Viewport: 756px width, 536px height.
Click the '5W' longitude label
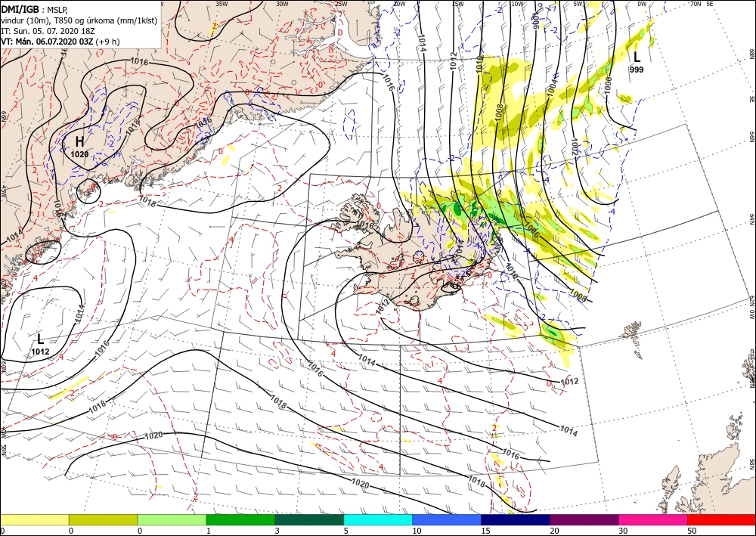[x=578, y=4]
